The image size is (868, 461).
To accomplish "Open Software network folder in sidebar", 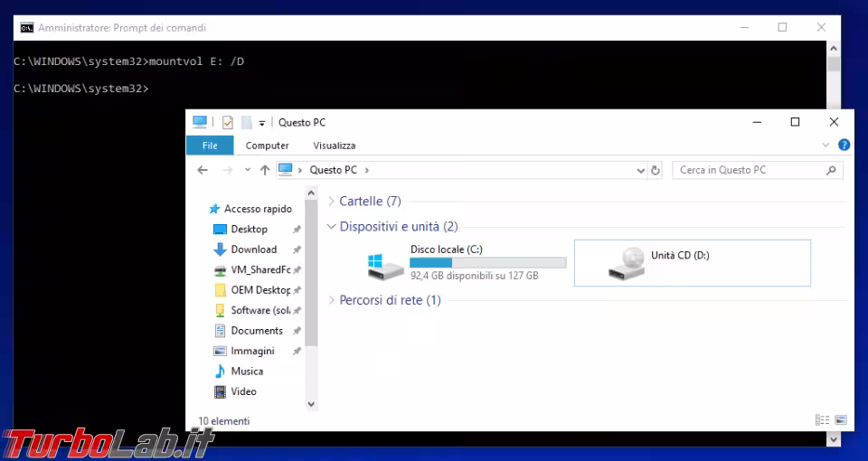I will click(260, 310).
